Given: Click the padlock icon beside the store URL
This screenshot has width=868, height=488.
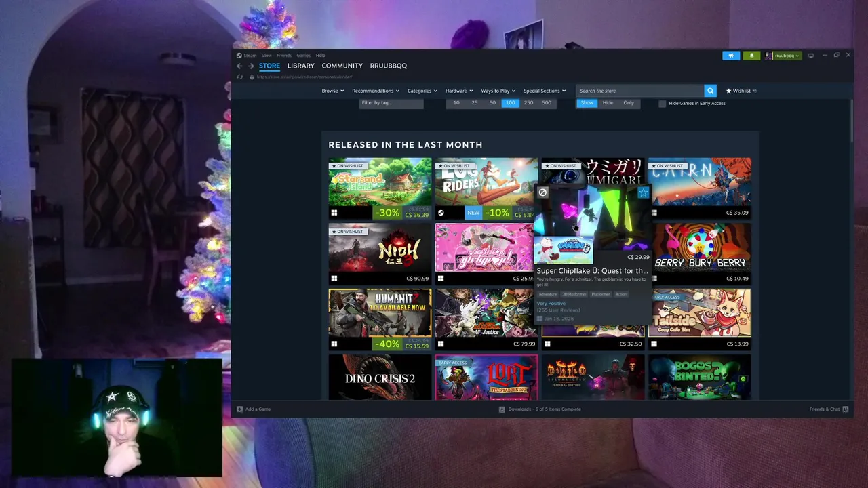Looking at the screenshot, I should 252,77.
